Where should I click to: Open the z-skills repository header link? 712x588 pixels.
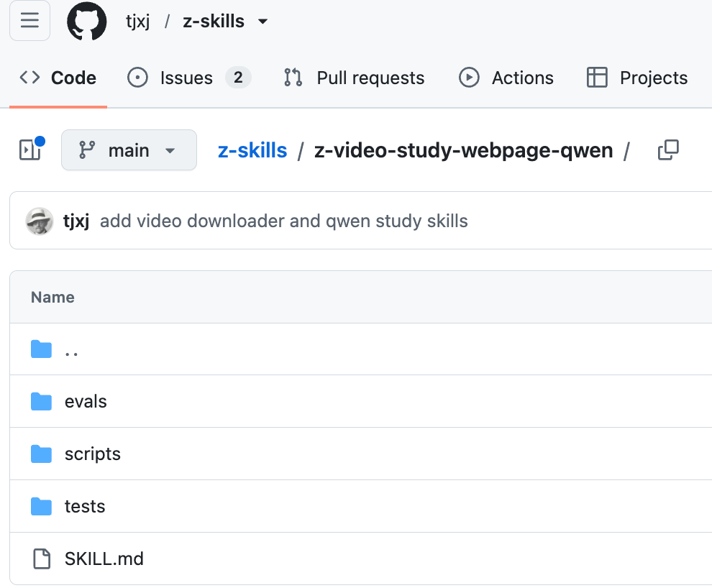(214, 22)
